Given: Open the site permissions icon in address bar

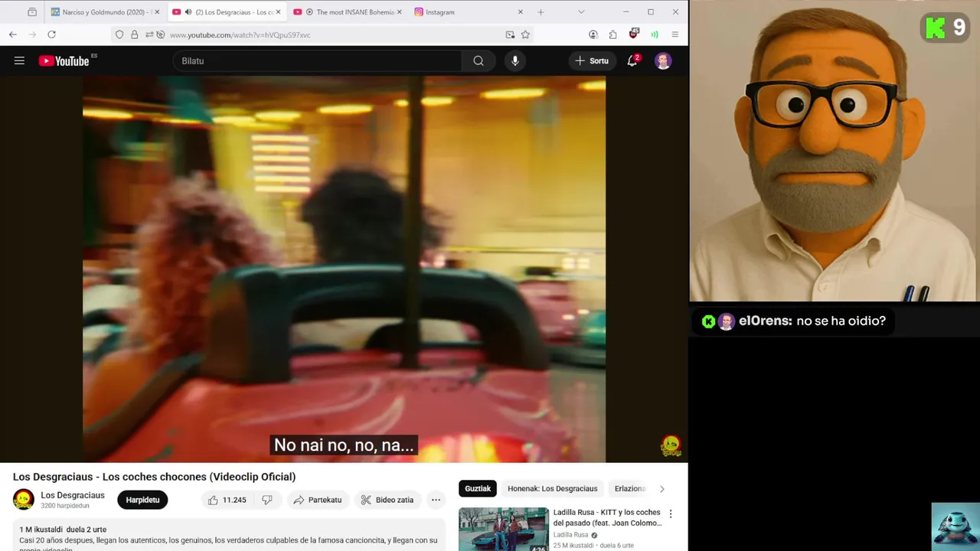Looking at the screenshot, I should pyautogui.click(x=149, y=34).
